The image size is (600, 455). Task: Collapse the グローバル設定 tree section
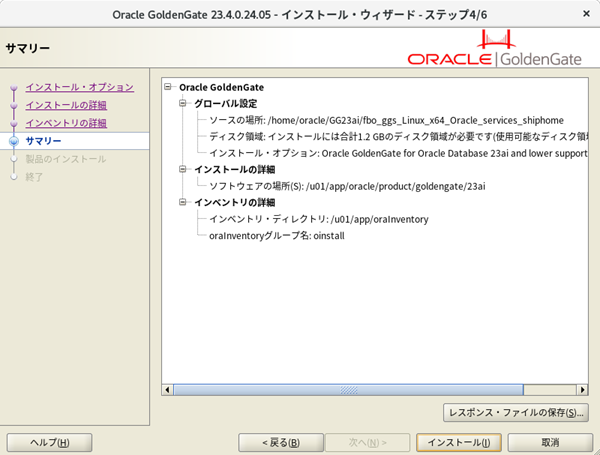coord(183,103)
